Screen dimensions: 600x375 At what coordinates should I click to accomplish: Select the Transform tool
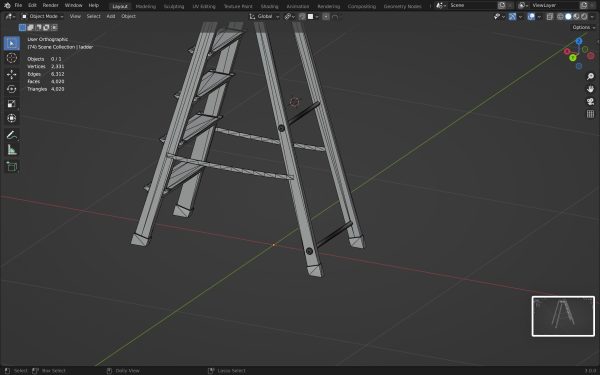[x=11, y=119]
